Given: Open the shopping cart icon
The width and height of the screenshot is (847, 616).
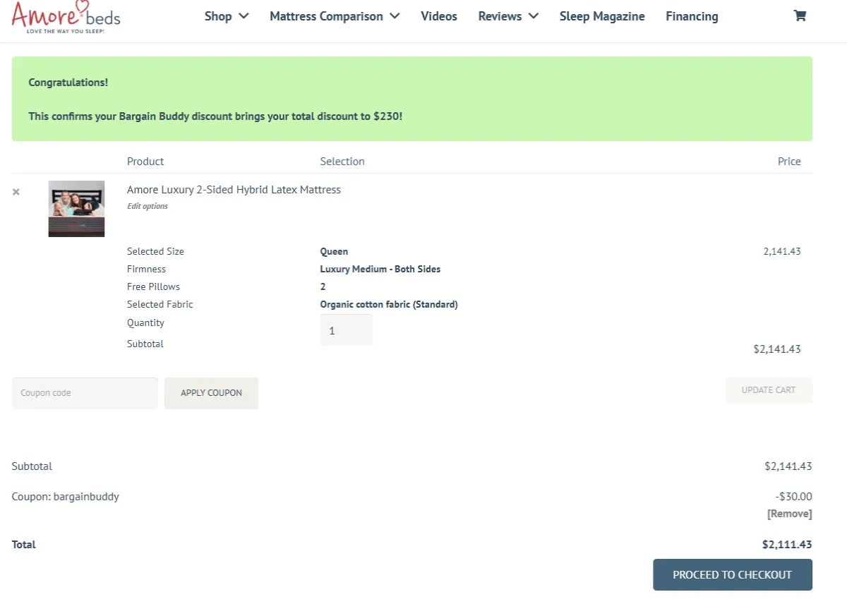Looking at the screenshot, I should tap(799, 15).
